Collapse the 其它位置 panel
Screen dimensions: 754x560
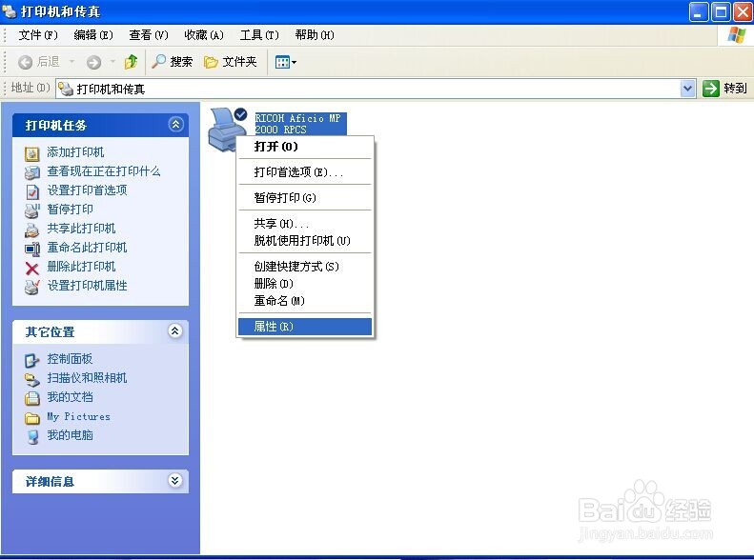[x=175, y=330]
